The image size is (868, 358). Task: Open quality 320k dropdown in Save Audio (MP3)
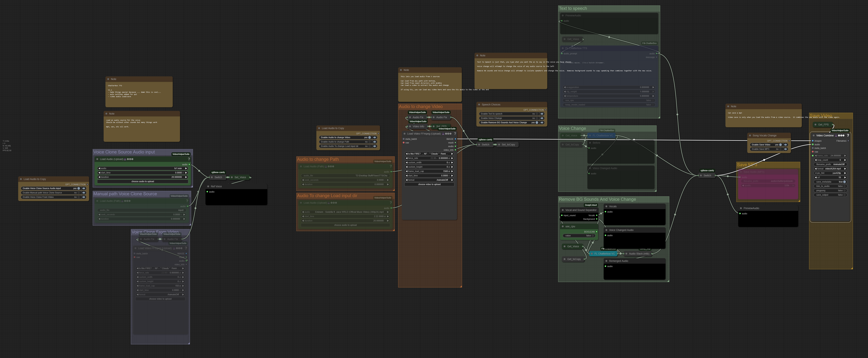click(768, 185)
